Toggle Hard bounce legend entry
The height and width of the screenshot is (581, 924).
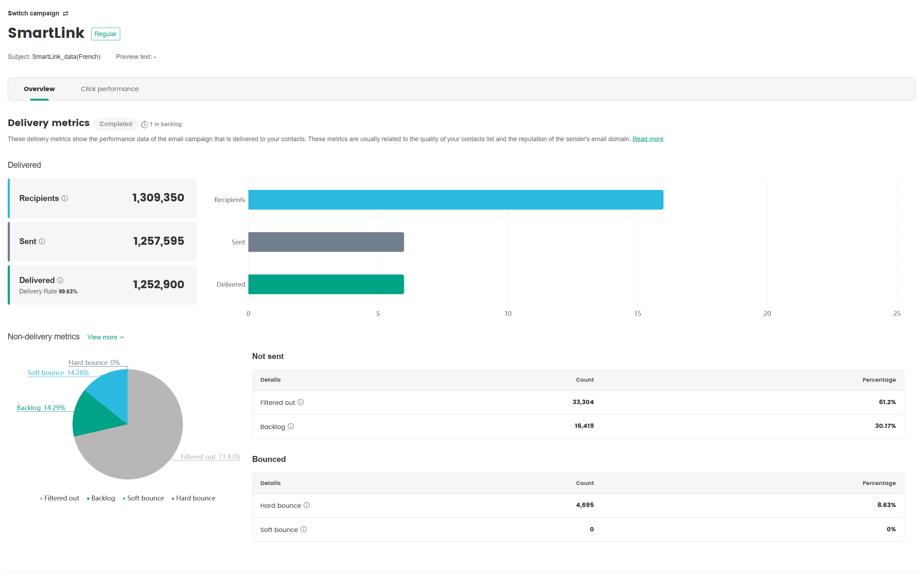[193, 498]
